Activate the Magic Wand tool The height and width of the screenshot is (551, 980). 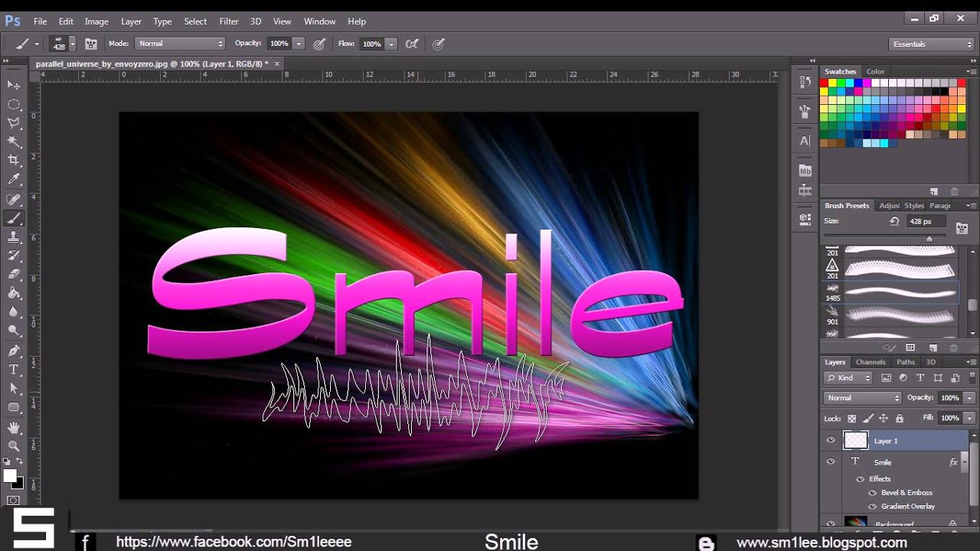14,142
